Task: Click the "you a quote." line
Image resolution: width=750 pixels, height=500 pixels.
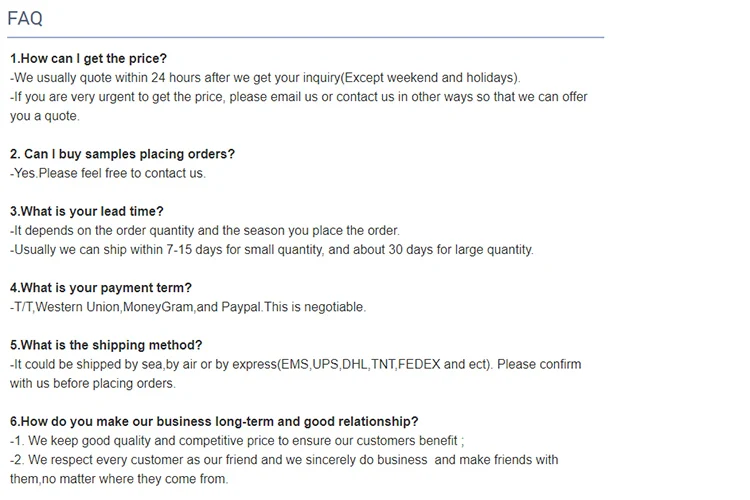Action: pyautogui.click(x=44, y=116)
